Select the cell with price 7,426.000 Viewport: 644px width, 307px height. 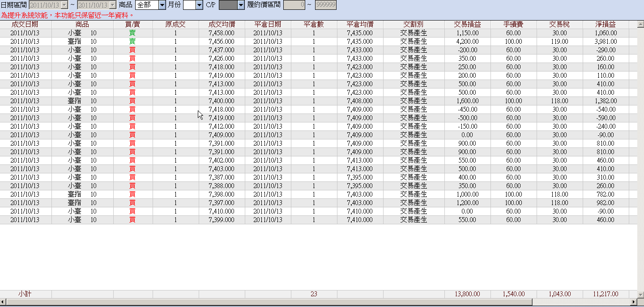click(x=222, y=58)
